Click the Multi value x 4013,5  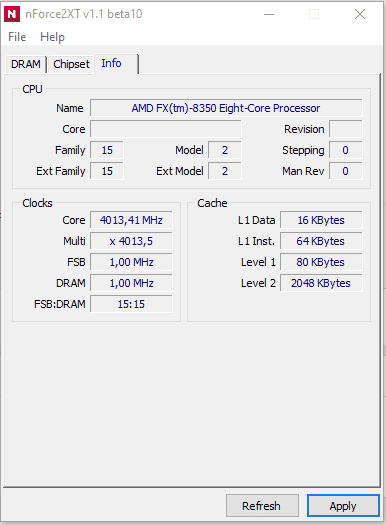point(131,241)
